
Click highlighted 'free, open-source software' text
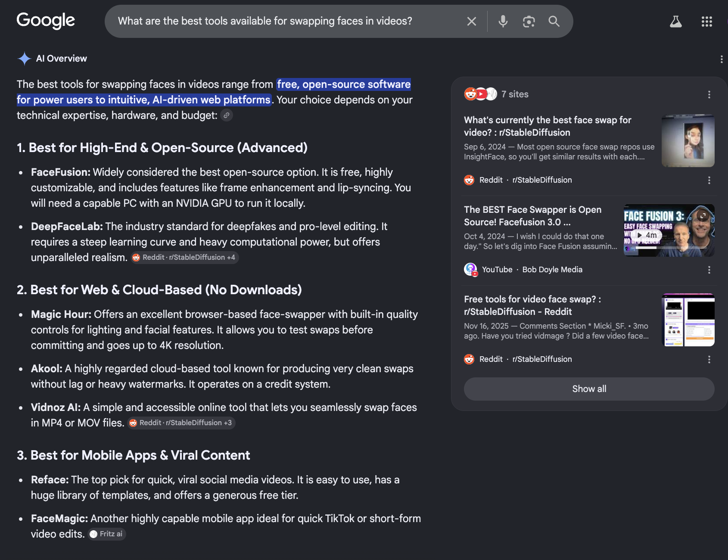click(x=344, y=84)
